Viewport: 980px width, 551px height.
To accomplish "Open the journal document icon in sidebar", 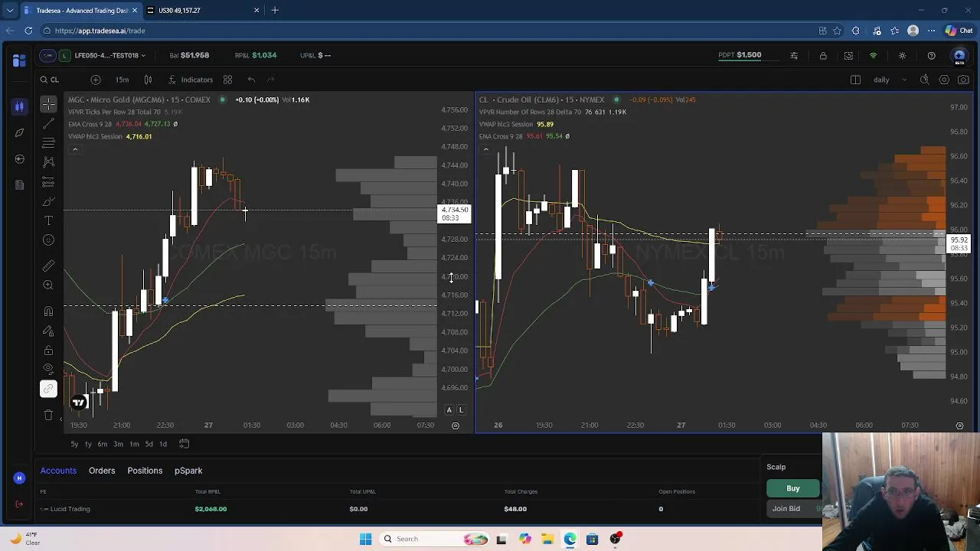I will (x=19, y=184).
